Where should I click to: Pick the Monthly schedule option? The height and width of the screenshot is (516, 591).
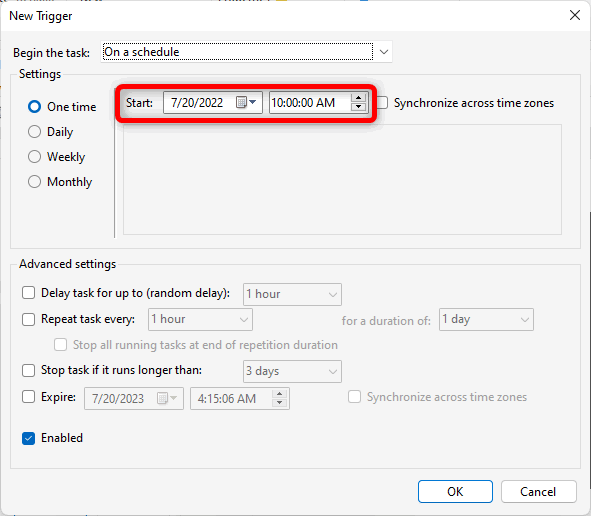[34, 182]
